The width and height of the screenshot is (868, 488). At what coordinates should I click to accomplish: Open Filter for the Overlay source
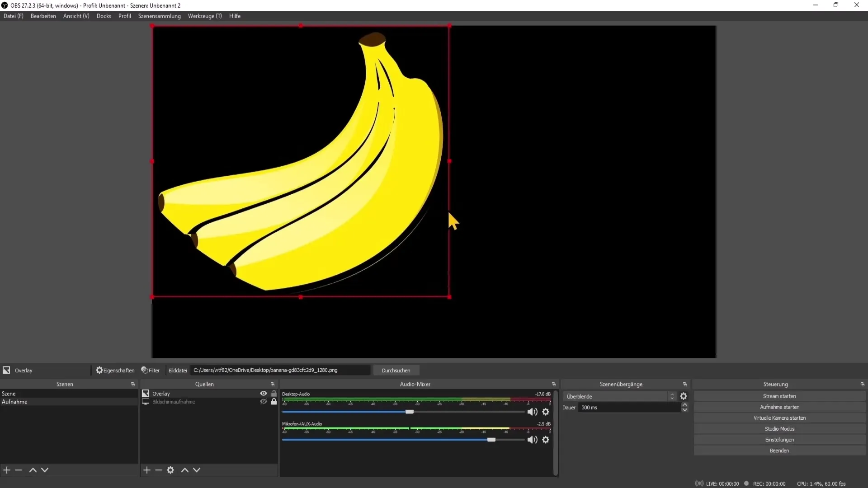pos(151,371)
